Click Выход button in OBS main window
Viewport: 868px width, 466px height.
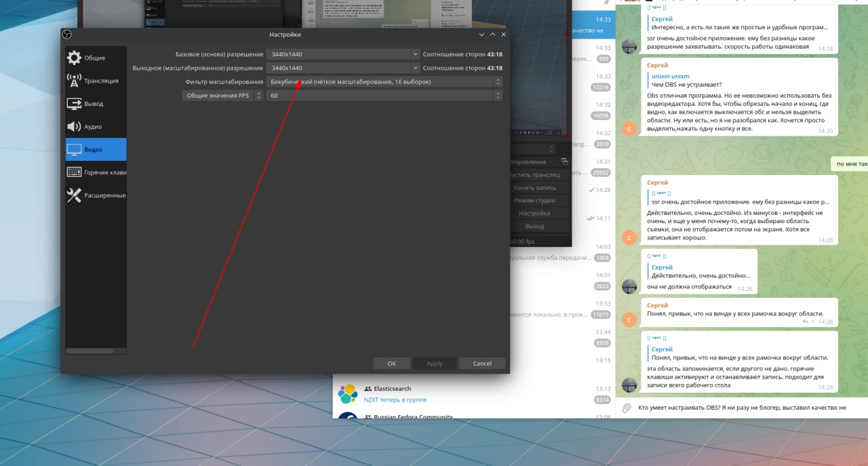pyautogui.click(x=538, y=226)
